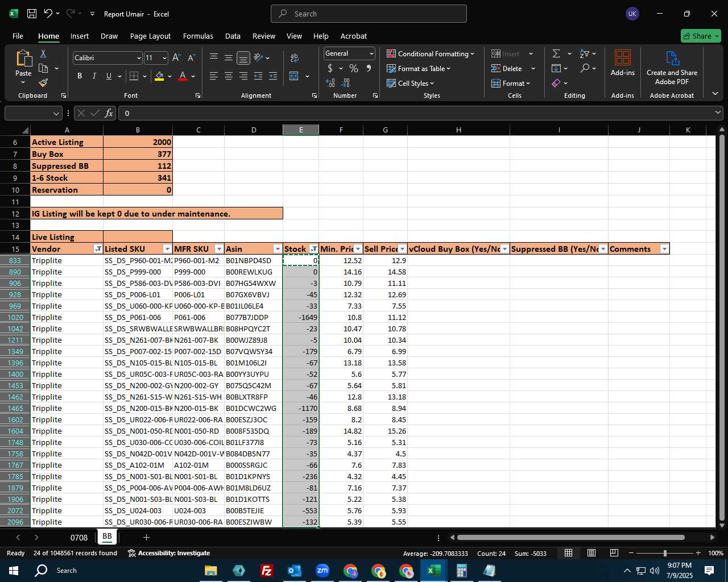The image size is (728, 582).
Task: Open Excel from Windows taskbar
Action: [433, 570]
